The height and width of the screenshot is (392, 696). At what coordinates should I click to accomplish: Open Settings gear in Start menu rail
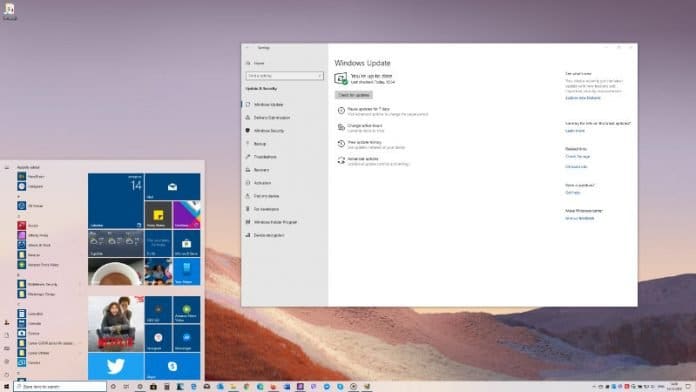7,361
